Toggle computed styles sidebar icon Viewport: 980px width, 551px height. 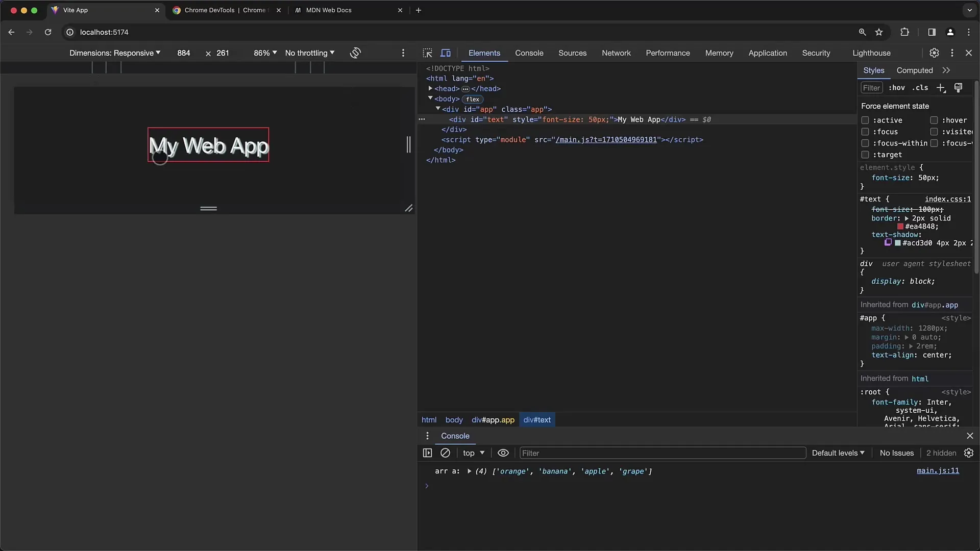[x=959, y=88]
